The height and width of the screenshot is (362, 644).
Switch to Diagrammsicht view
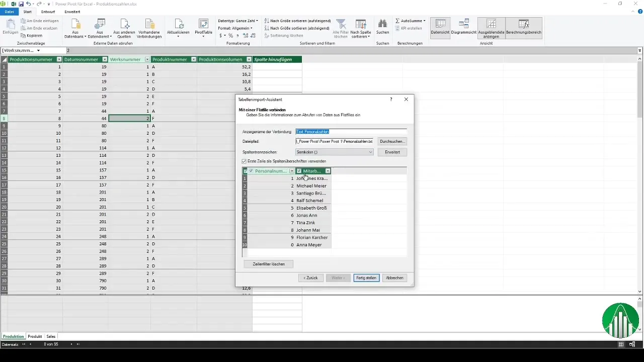pos(464,27)
